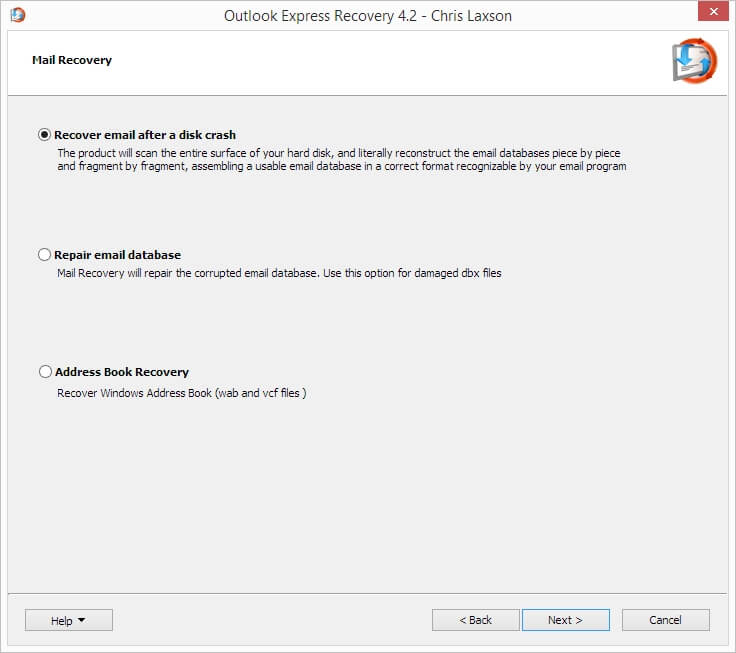This screenshot has height=653, width=736.
Task: Click the Recover email after a disk crash label
Action: coord(145,135)
